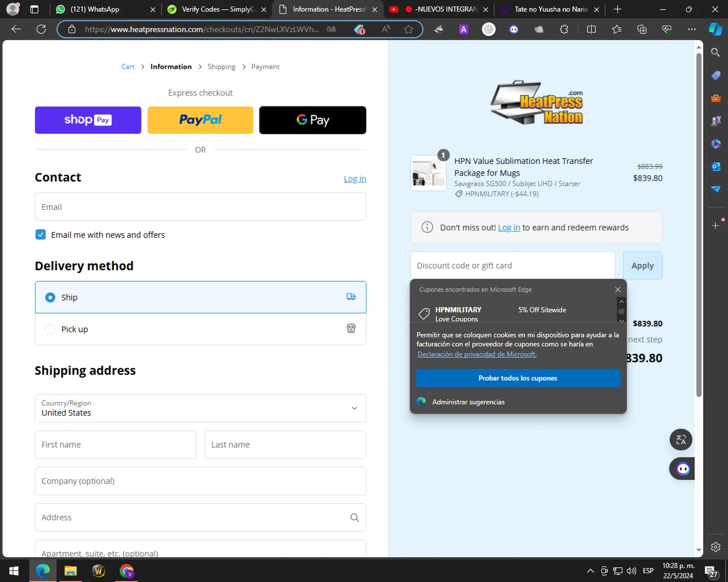Open the ESP language indicator

[x=648, y=571]
